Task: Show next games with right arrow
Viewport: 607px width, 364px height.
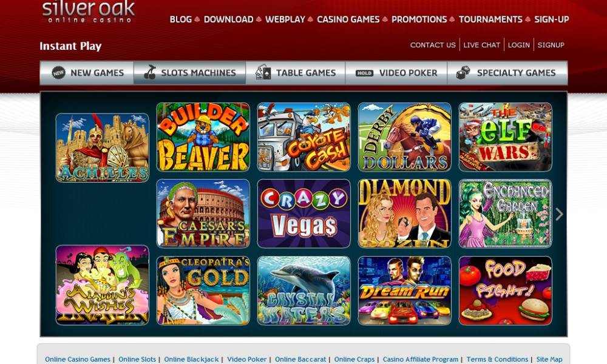Action: pyautogui.click(x=559, y=214)
